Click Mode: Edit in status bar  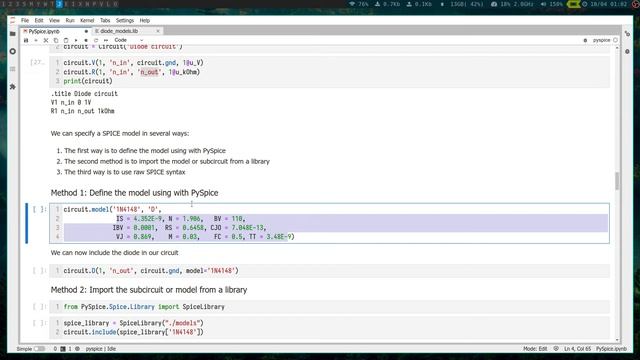535,349
